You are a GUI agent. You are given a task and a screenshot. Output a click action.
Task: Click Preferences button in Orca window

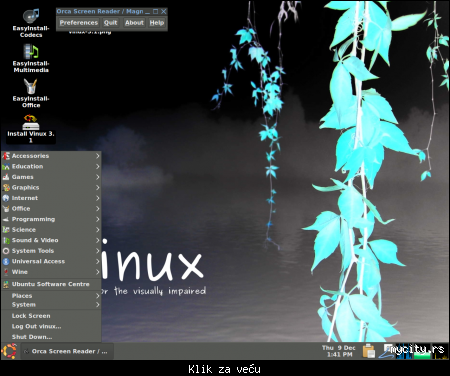[79, 23]
